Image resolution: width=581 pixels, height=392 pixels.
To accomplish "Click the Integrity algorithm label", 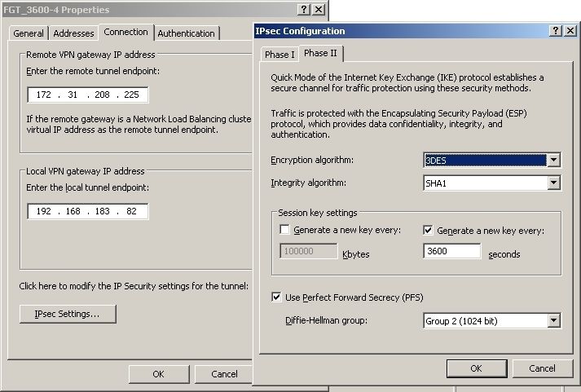I will tap(308, 183).
